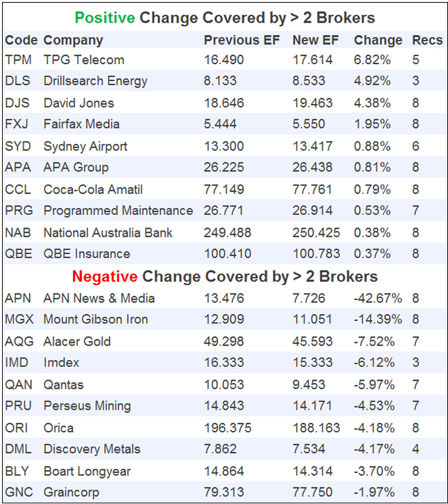Viewport: 448px width, 504px height.
Task: Select Orica's new EF value 188.163
Action: [316, 428]
